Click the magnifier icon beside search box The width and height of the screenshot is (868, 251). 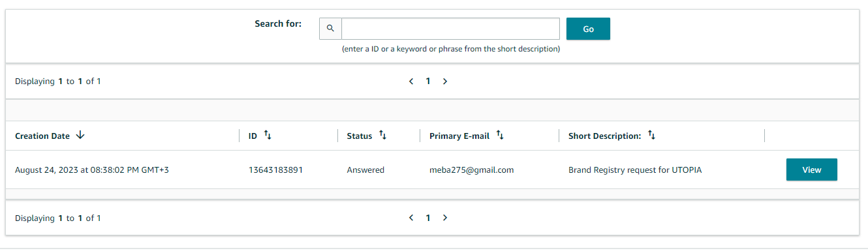click(330, 29)
